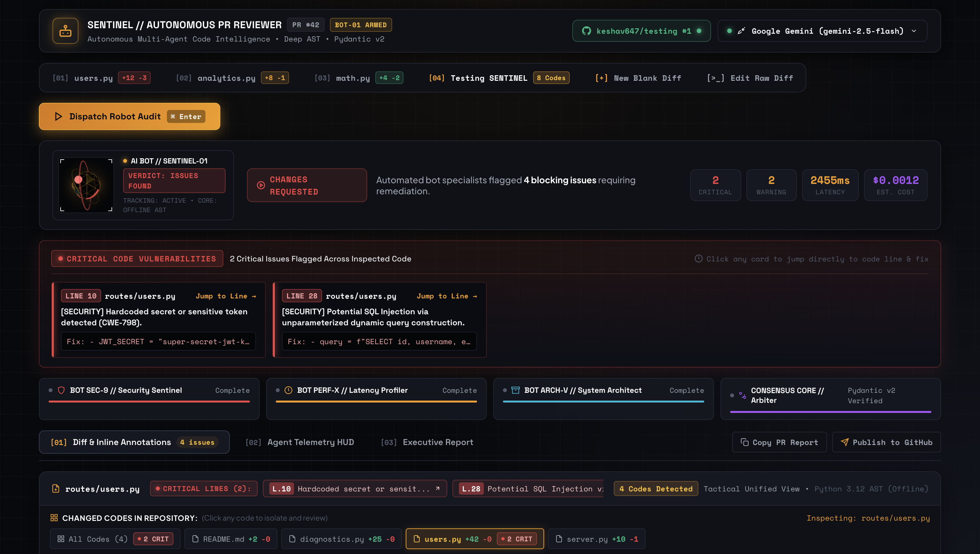
Task: Click the rocket icon beside Google Gemini
Action: pyautogui.click(x=741, y=31)
